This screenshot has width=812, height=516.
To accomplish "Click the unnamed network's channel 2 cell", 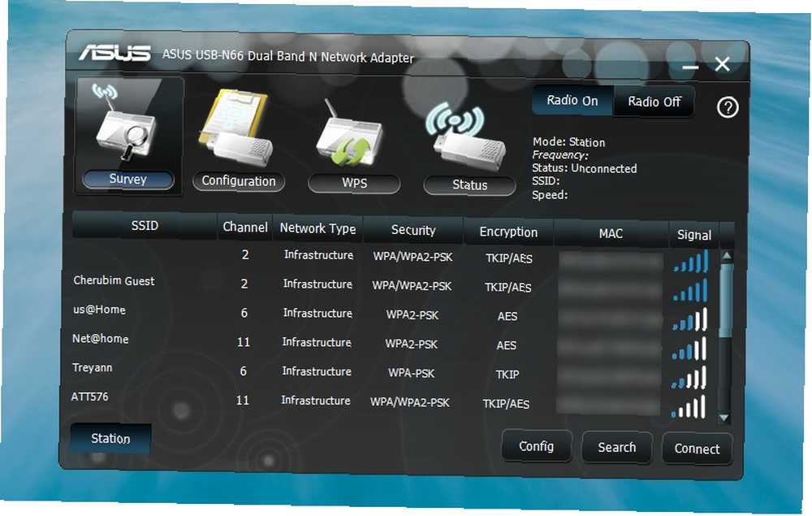I will (245, 255).
